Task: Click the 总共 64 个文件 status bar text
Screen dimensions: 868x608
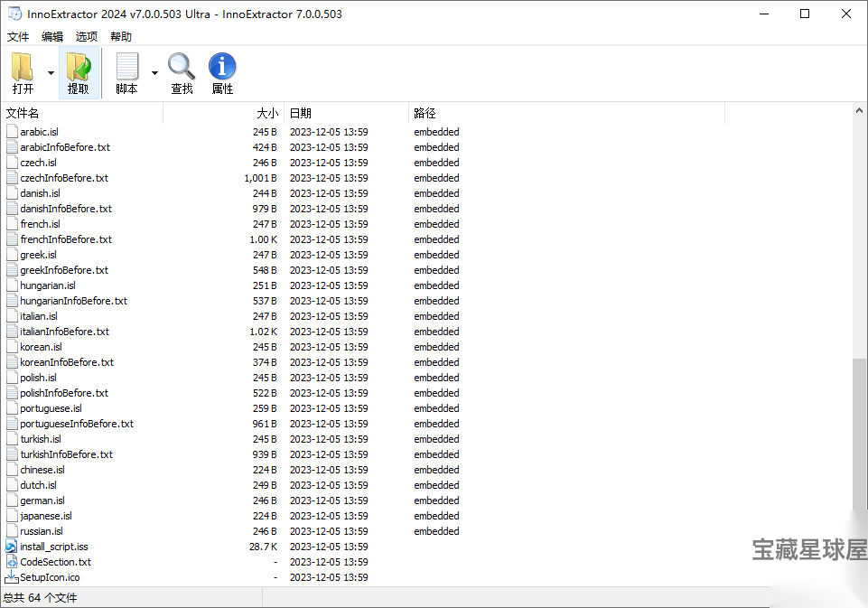Action: tap(40, 598)
